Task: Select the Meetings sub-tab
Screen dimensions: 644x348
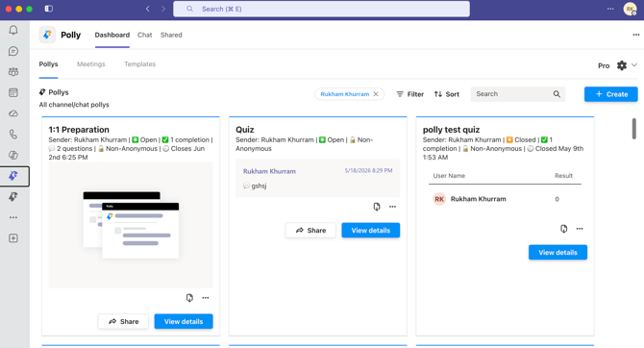Action: (x=90, y=64)
